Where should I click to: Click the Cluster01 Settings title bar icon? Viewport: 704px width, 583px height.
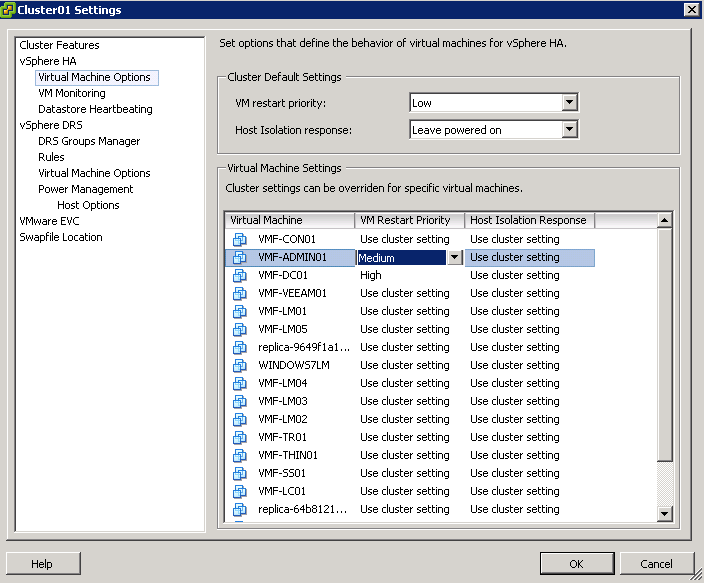(9, 10)
